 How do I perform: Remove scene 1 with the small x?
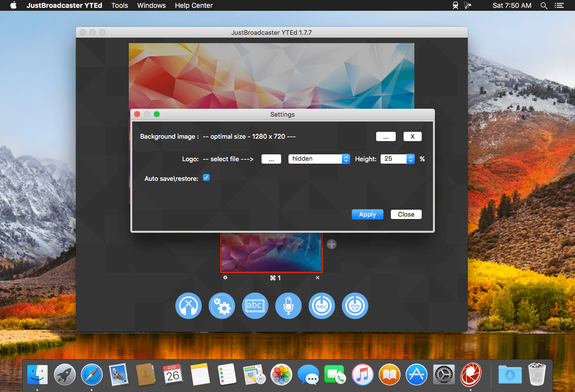pyautogui.click(x=317, y=277)
